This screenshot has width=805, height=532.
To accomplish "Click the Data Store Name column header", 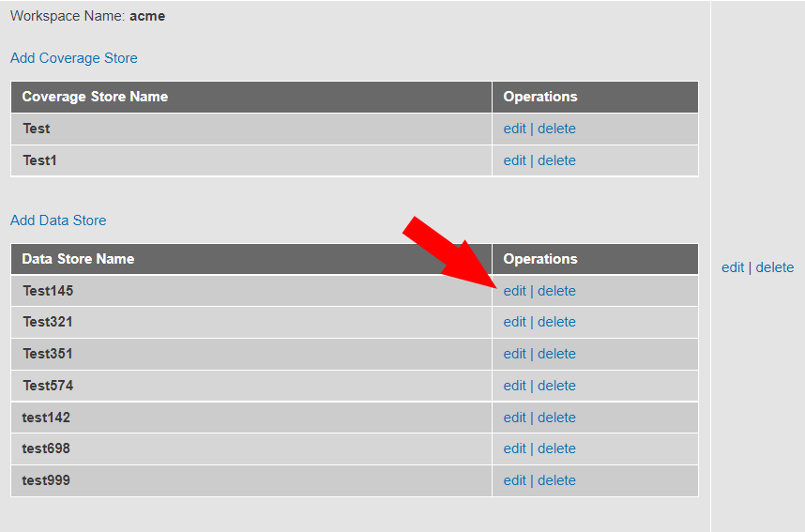I will pos(251,259).
